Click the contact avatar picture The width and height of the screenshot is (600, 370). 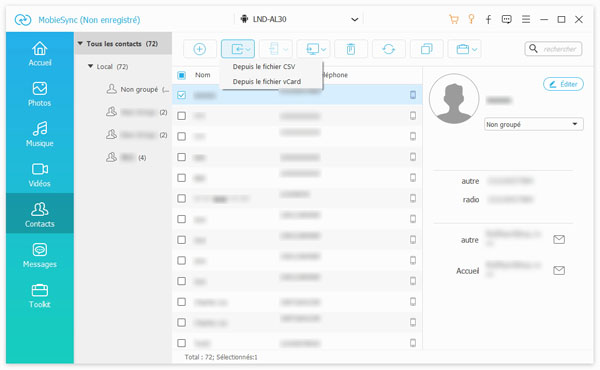tap(454, 98)
